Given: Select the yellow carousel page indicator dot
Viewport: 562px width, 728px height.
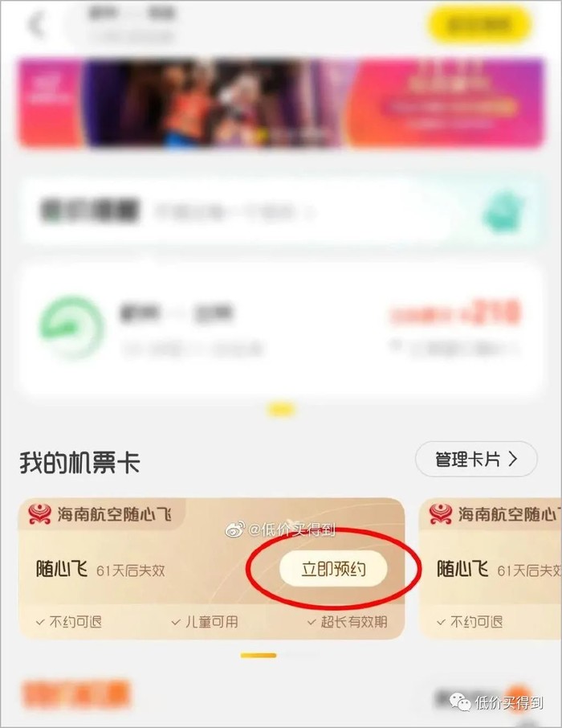Looking at the screenshot, I should coord(281,410).
